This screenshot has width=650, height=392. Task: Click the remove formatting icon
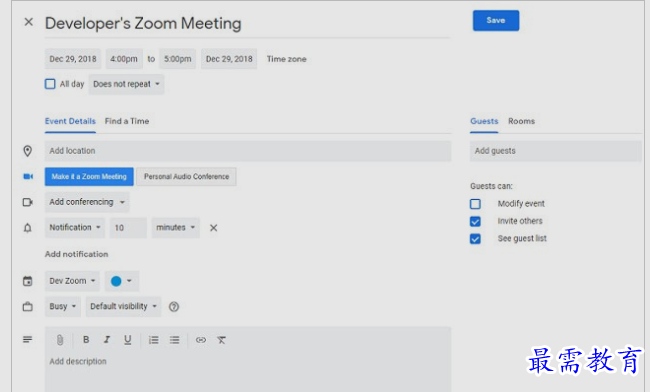pos(221,340)
